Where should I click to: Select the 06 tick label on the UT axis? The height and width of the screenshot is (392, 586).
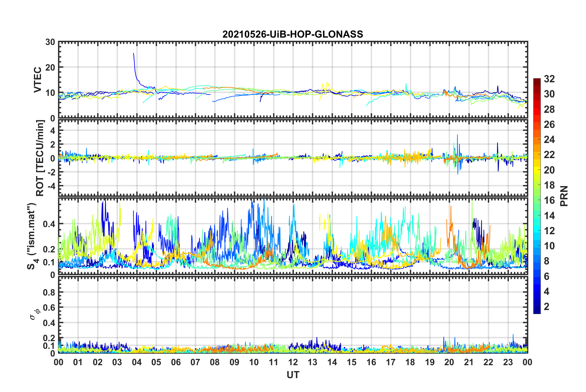pyautogui.click(x=176, y=362)
